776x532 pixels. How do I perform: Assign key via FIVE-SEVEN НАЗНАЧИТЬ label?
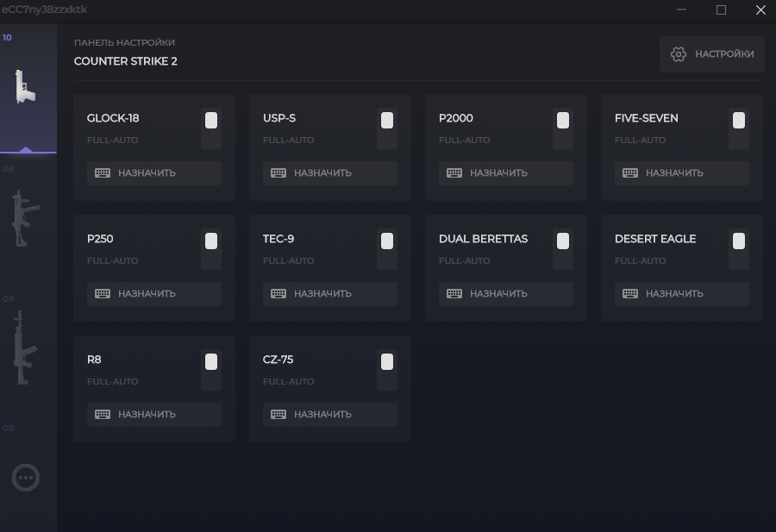(x=674, y=172)
